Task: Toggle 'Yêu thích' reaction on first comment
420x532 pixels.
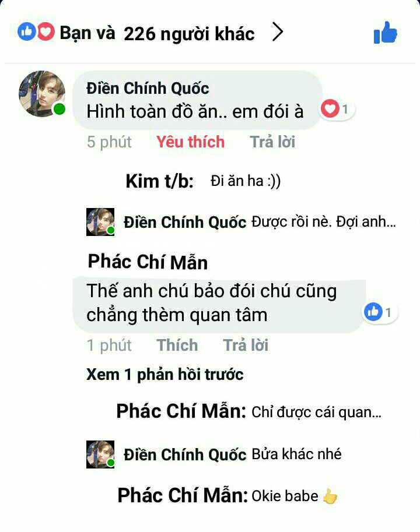Action: pyautogui.click(x=191, y=142)
